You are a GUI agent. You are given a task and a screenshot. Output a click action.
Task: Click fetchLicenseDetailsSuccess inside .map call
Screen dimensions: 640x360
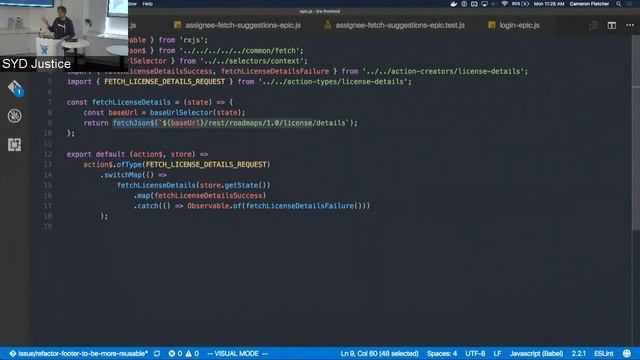[208, 195]
